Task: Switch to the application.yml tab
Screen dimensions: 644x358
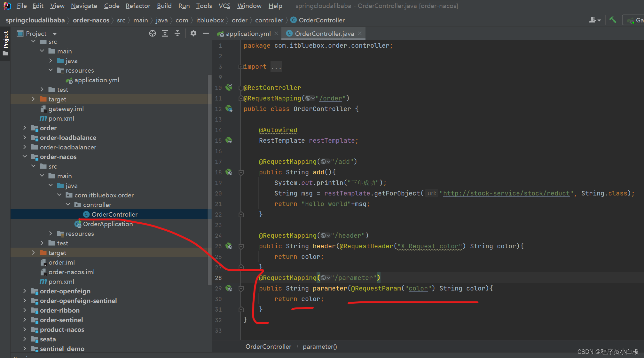Action: tap(248, 34)
